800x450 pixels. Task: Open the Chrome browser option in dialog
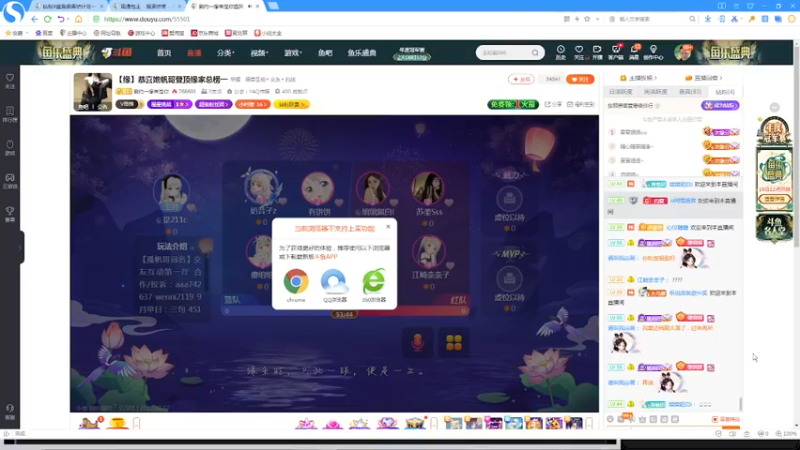pyautogui.click(x=296, y=281)
